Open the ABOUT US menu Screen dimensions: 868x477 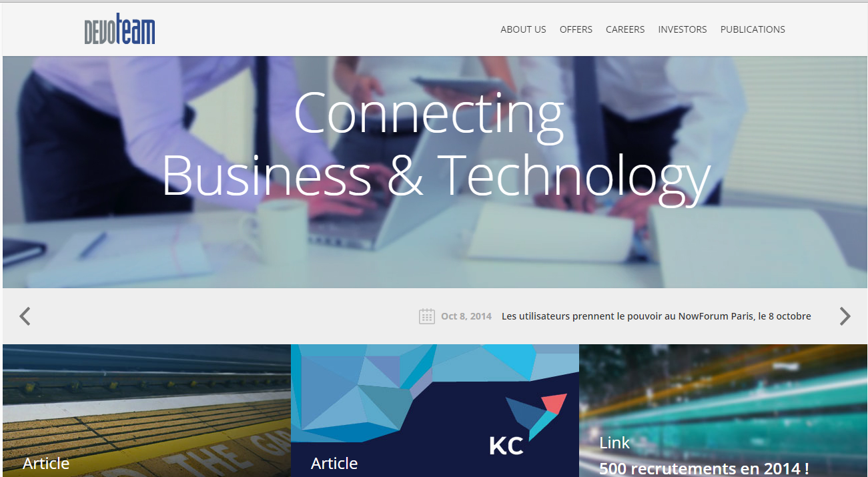point(523,29)
